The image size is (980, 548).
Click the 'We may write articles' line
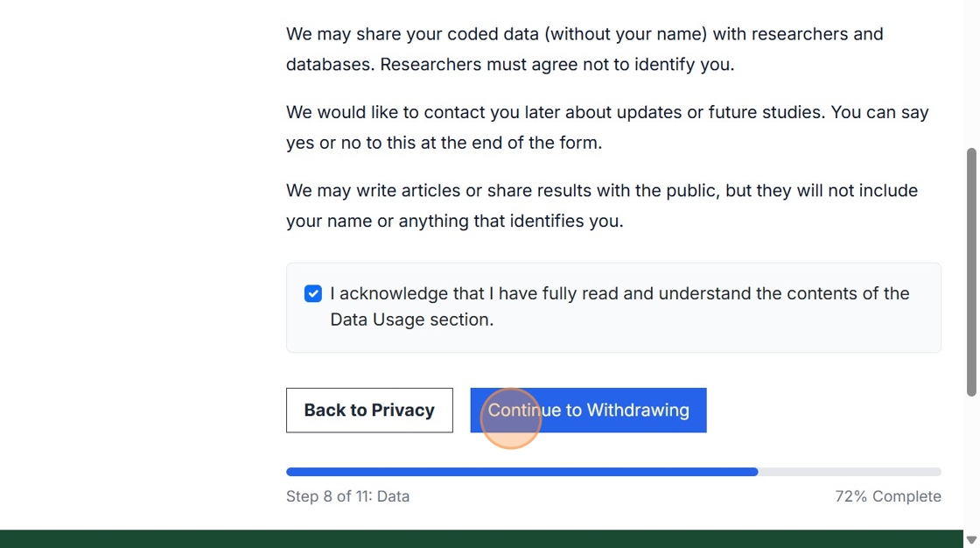602,191
